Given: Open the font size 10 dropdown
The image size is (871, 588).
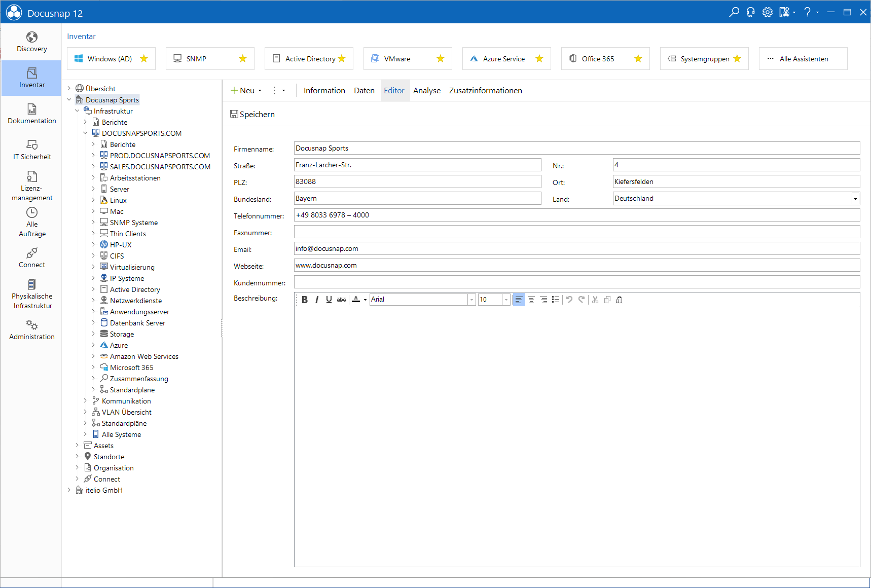Looking at the screenshot, I should [506, 300].
